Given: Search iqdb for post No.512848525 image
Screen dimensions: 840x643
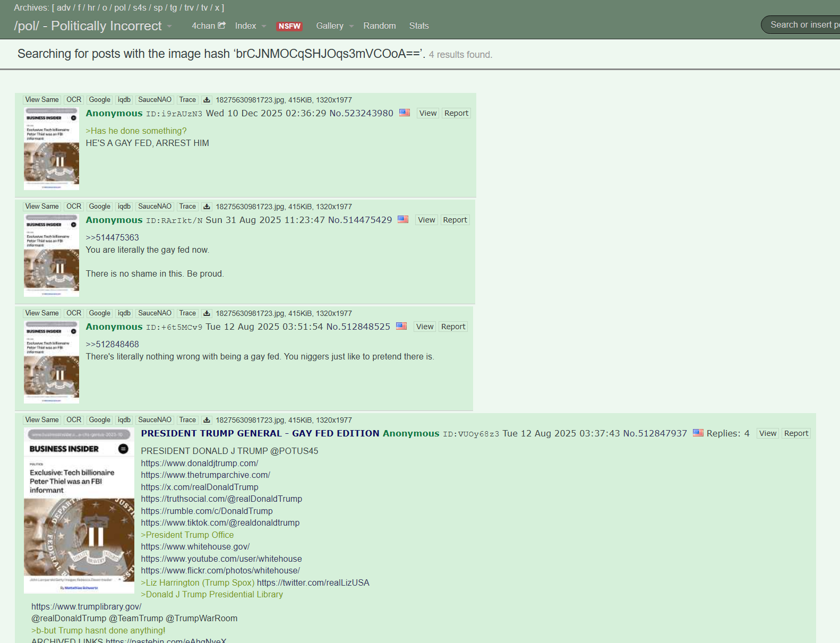Looking at the screenshot, I should point(124,313).
